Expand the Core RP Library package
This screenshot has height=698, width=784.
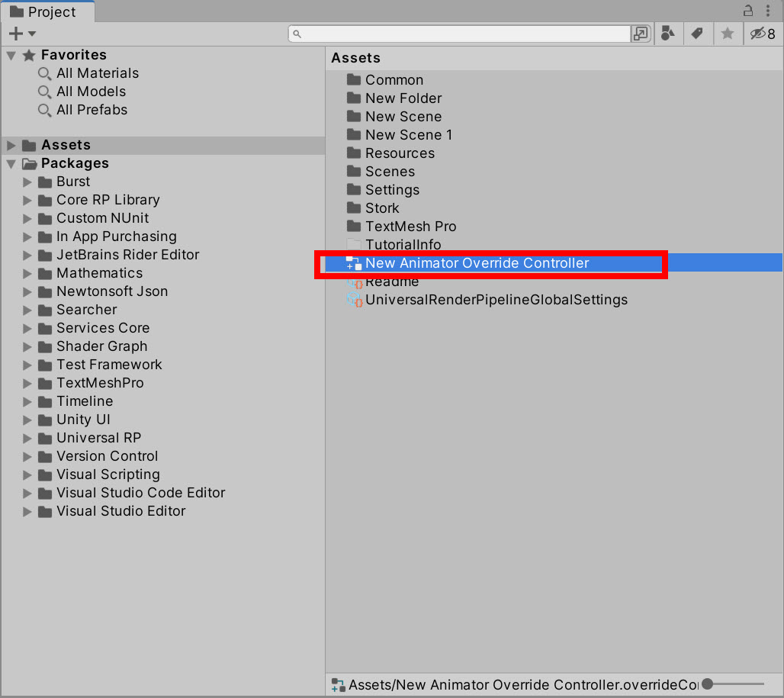[27, 201]
